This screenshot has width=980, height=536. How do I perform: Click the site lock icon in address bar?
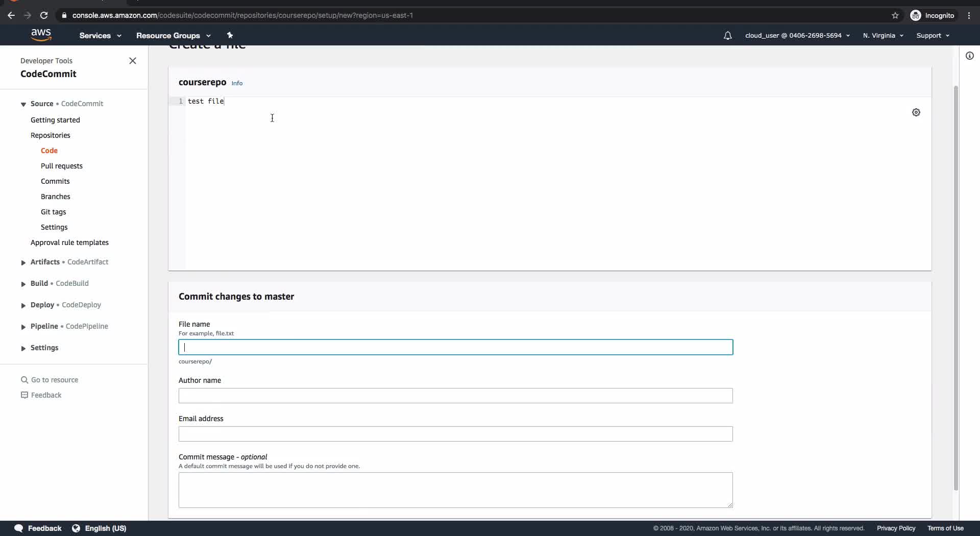coord(64,15)
